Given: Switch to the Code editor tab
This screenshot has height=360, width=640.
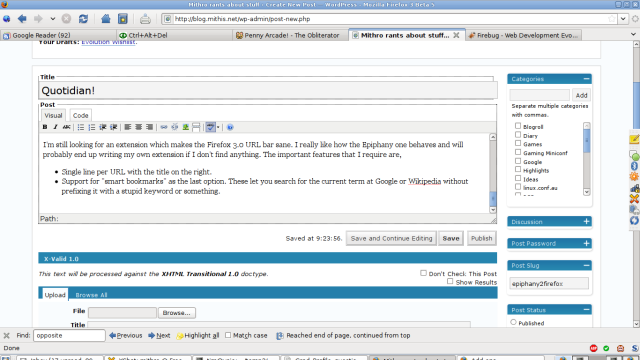Looking at the screenshot, I should 80,116.
